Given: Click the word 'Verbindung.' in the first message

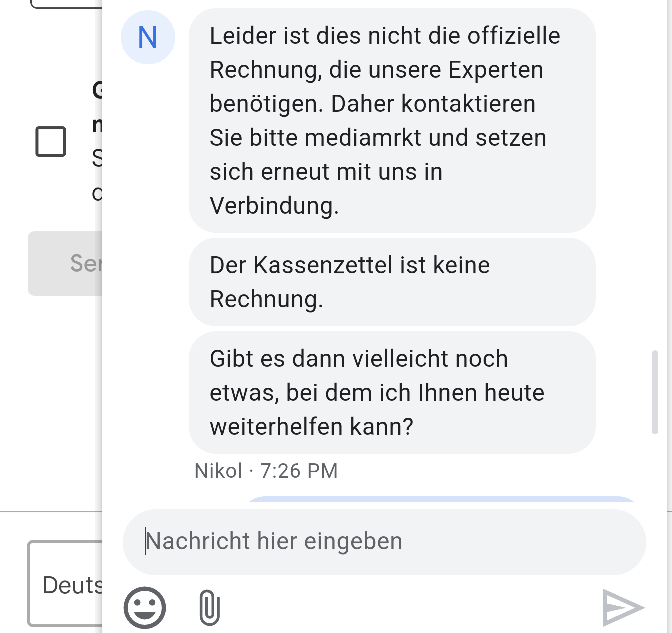Looking at the screenshot, I should (274, 206).
